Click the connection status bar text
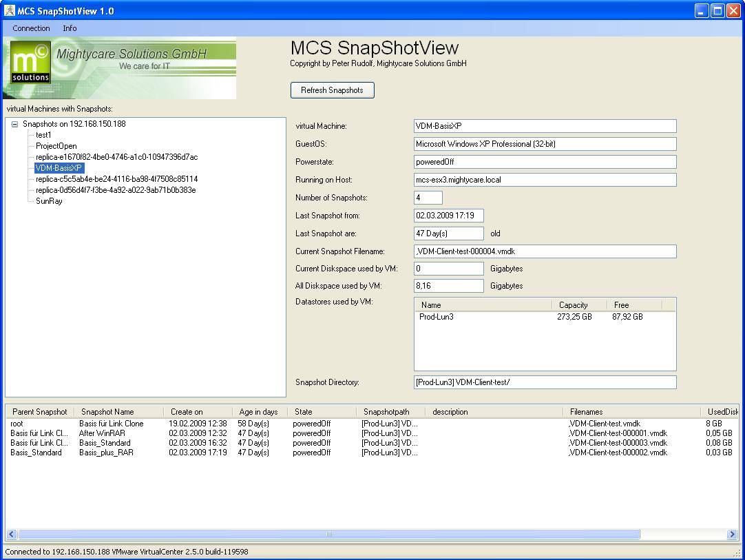The image size is (745, 560). click(x=127, y=552)
